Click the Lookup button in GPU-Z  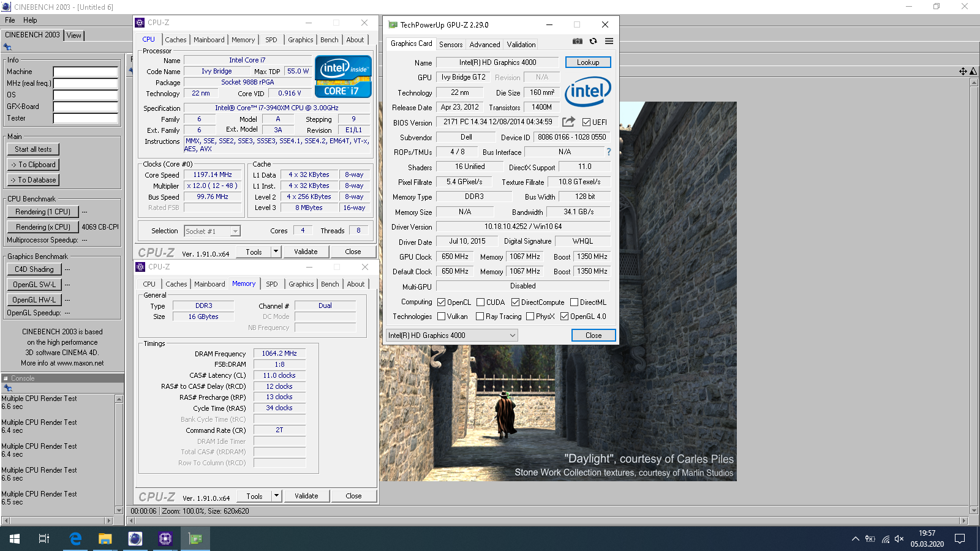(x=588, y=62)
